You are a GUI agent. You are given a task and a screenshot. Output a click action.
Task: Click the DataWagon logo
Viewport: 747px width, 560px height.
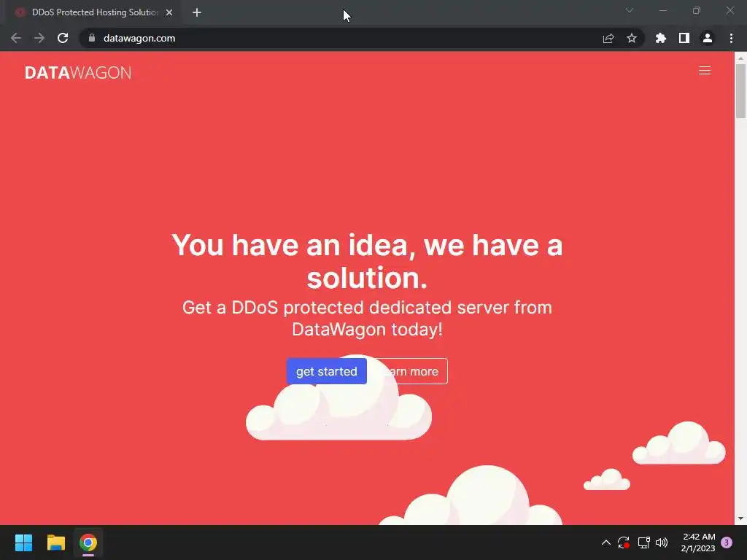pos(78,72)
